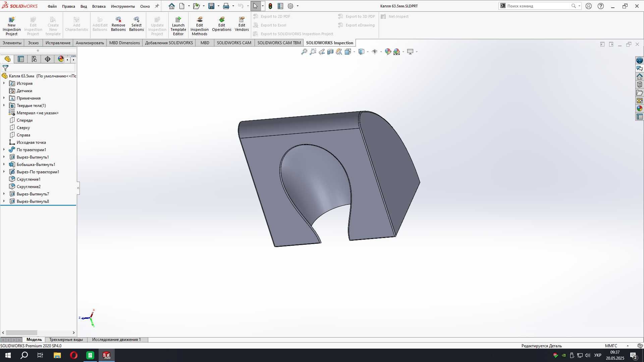Click in Поиск команд search field
This screenshot has height=362, width=644.
point(538,6)
